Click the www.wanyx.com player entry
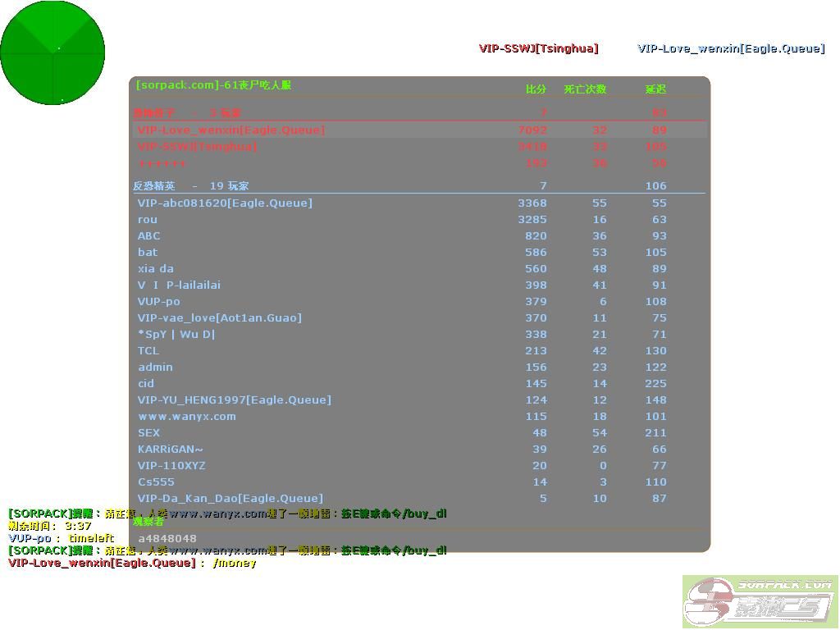The image size is (840, 630). [x=187, y=417]
